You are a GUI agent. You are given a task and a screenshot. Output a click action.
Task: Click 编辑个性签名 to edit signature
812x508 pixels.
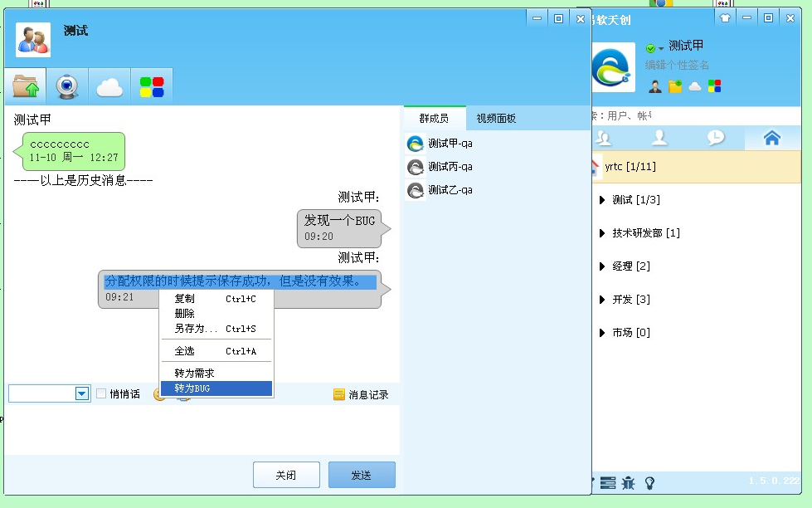[677, 66]
